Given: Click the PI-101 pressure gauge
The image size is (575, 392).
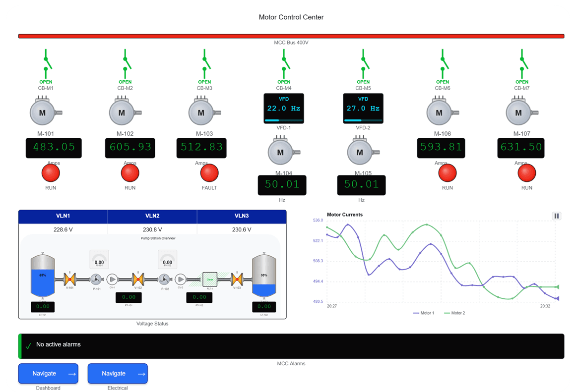Looking at the screenshot, I should tap(99, 259).
